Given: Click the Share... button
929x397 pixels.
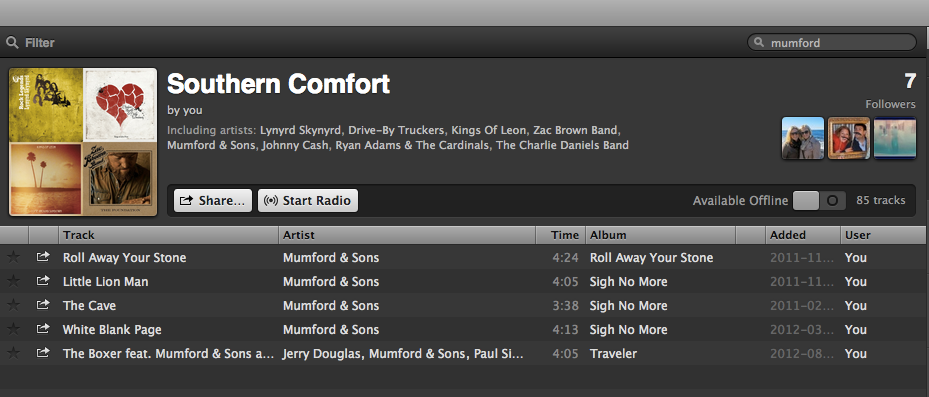Looking at the screenshot, I should pos(213,200).
